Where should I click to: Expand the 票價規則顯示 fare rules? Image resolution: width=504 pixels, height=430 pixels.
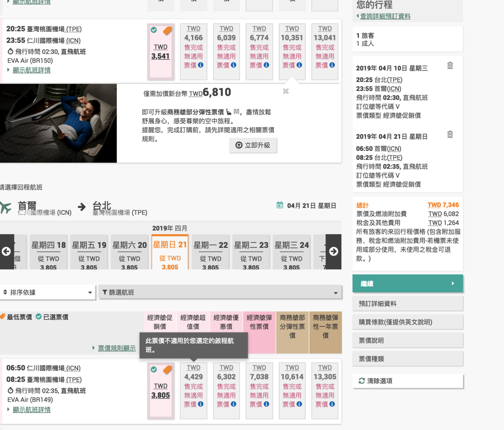tap(117, 348)
